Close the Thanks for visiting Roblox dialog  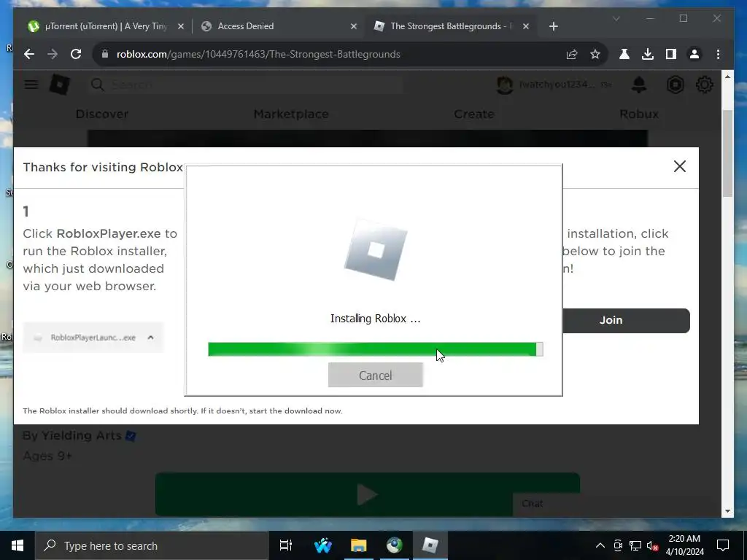pos(680,166)
